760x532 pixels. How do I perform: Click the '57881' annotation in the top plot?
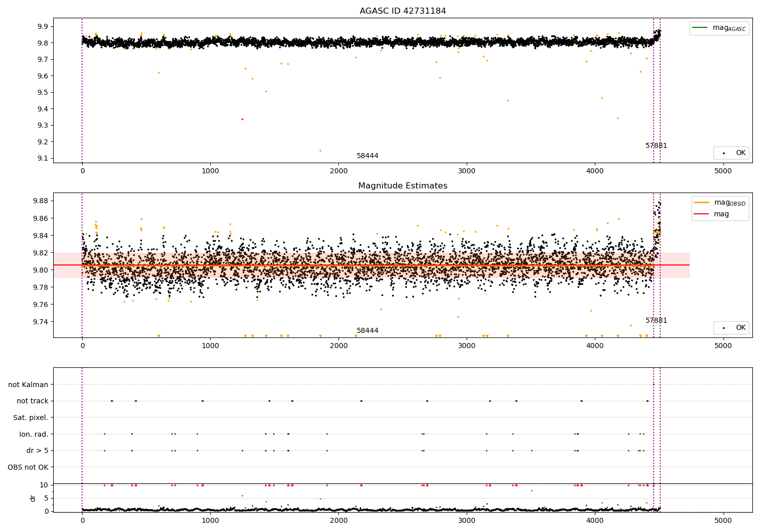pyautogui.click(x=656, y=146)
